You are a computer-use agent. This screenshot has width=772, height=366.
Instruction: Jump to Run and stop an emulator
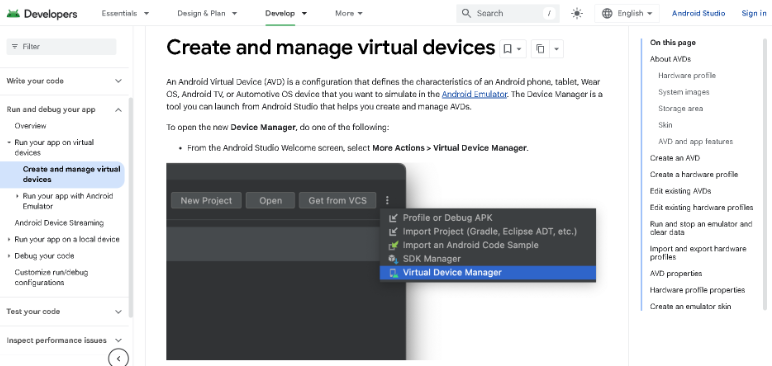701,228
